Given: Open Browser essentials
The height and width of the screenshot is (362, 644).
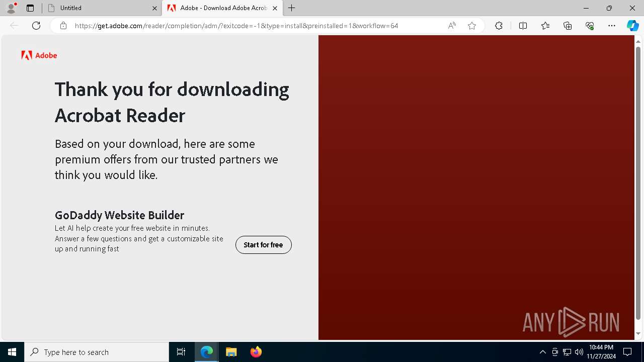Looking at the screenshot, I should [x=590, y=26].
